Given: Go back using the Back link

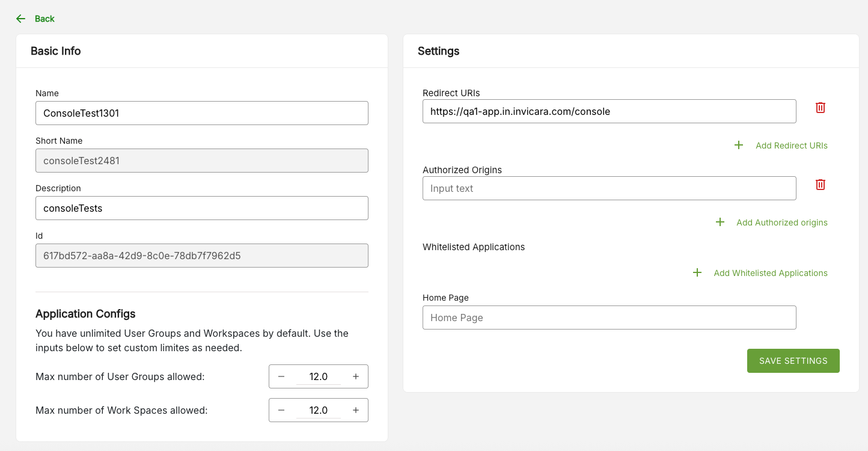Looking at the screenshot, I should pyautogui.click(x=44, y=19).
